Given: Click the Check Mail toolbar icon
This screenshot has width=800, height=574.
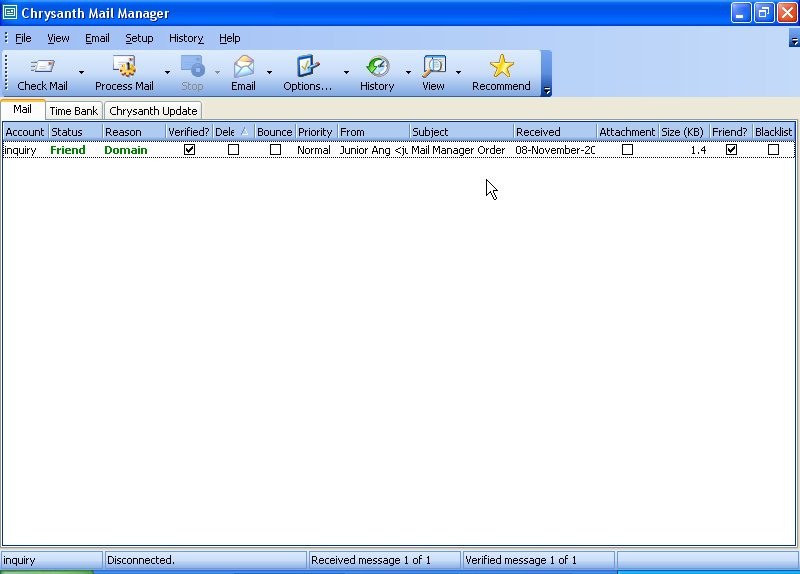Looking at the screenshot, I should [x=42, y=68].
